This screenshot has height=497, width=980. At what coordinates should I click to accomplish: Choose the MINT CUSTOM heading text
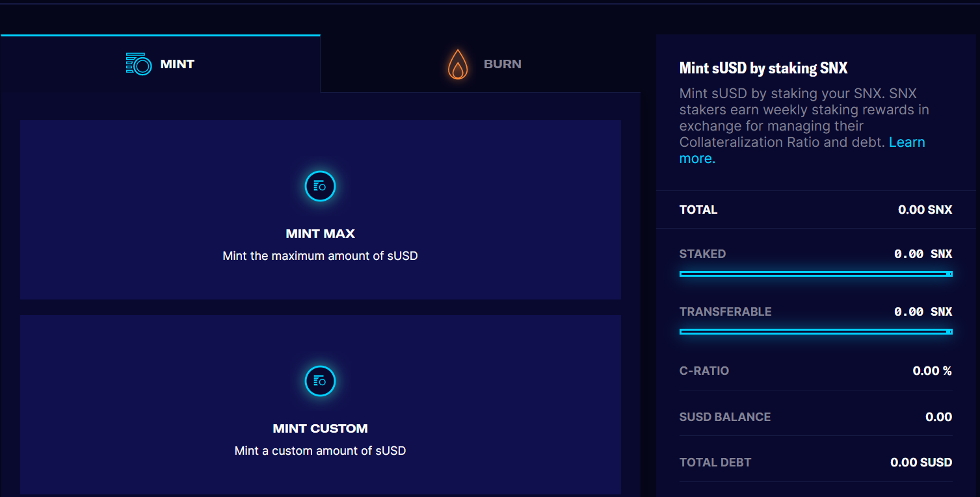(320, 429)
